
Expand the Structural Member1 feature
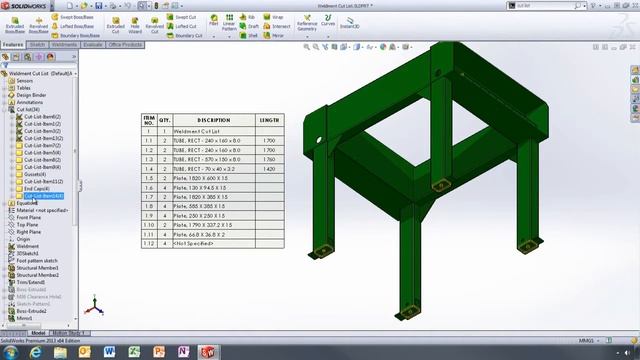click(x=4, y=268)
